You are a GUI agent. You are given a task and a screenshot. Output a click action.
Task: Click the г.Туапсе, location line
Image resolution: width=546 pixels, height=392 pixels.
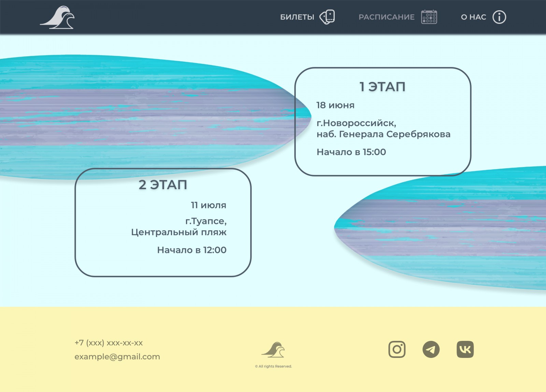206,221
